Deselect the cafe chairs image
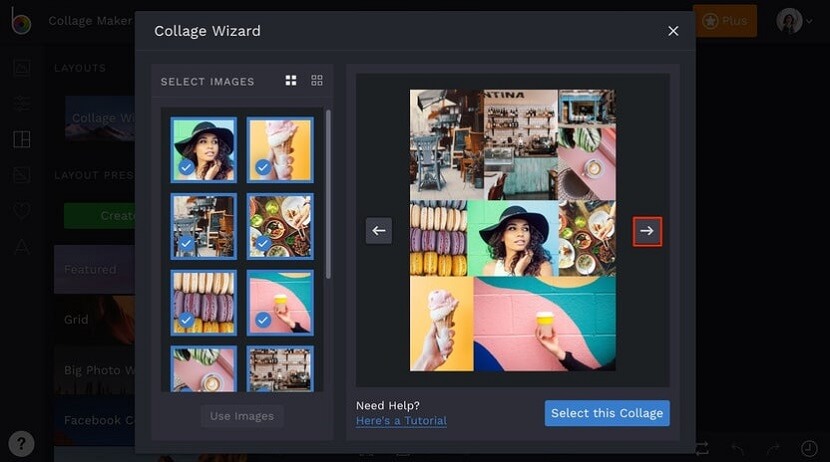830x462 pixels. click(x=204, y=227)
